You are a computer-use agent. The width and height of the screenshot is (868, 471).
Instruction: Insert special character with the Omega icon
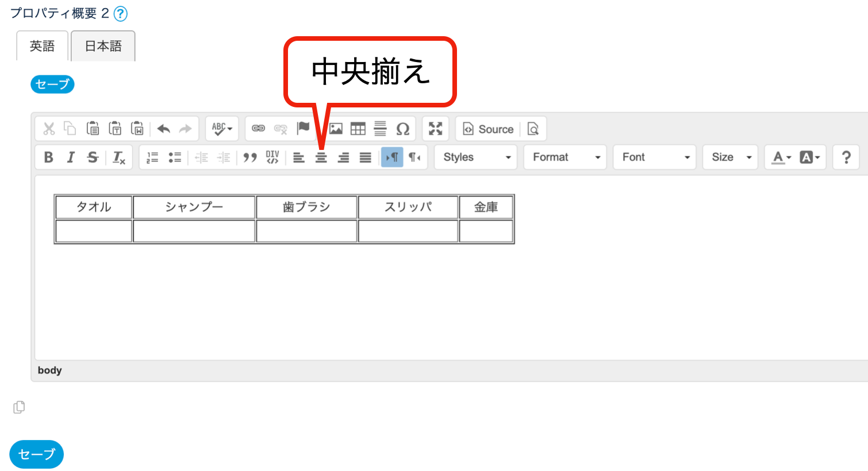pos(403,129)
